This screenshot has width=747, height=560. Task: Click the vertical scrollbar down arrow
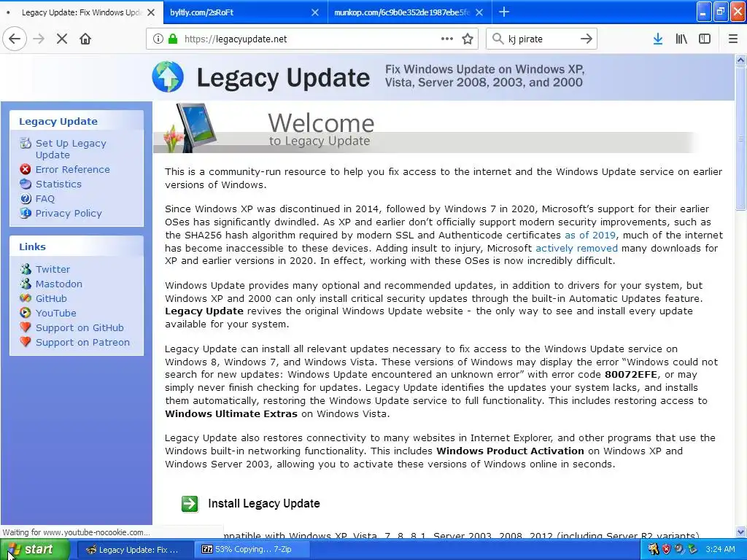(x=741, y=532)
